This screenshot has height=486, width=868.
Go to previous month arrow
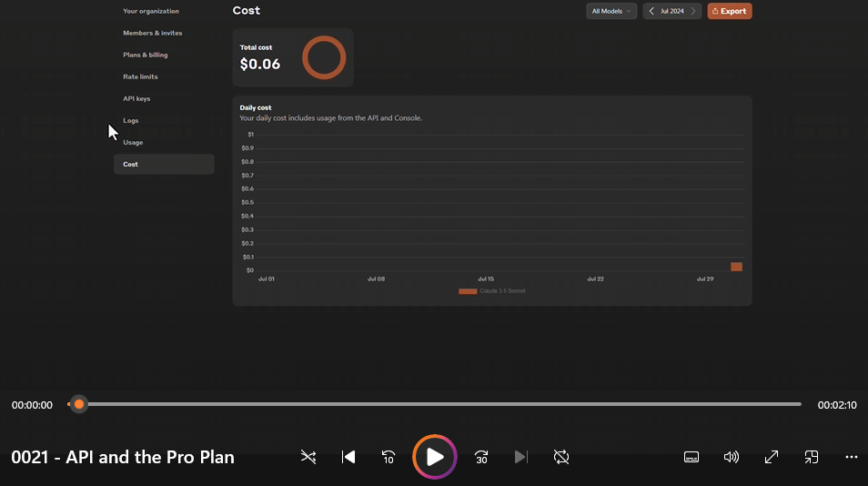tap(651, 11)
